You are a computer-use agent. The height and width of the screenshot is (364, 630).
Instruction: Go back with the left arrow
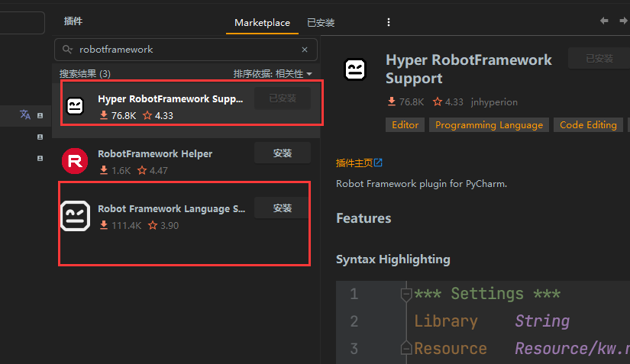tap(604, 21)
